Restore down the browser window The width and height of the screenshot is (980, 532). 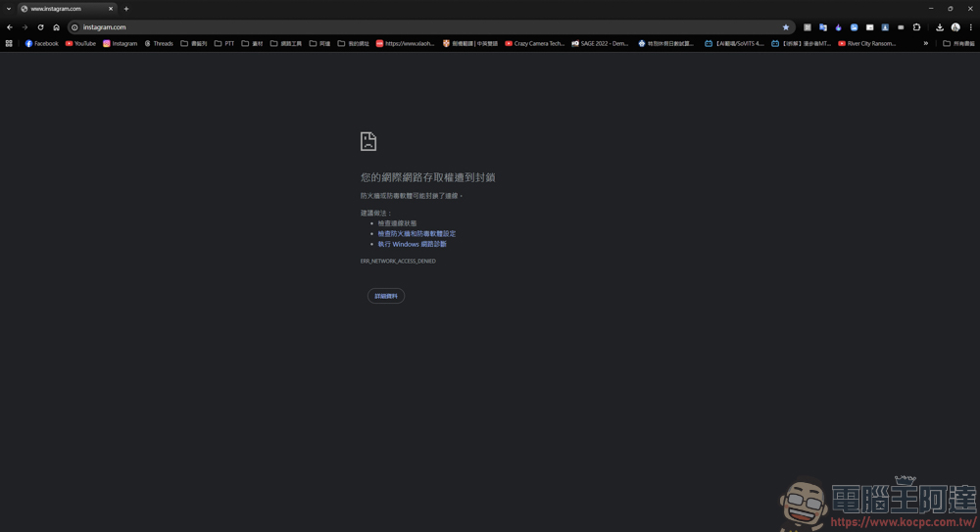point(950,9)
